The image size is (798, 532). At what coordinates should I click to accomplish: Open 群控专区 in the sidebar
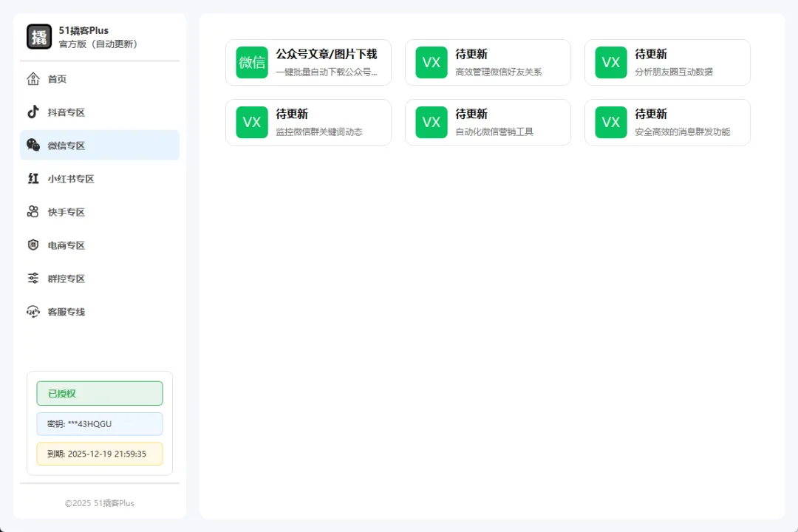click(x=100, y=278)
